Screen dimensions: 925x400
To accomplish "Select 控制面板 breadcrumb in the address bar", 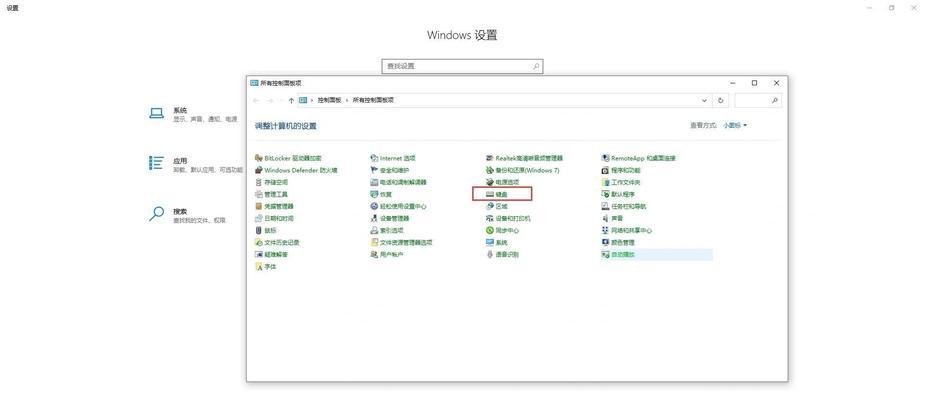I will 329,100.
